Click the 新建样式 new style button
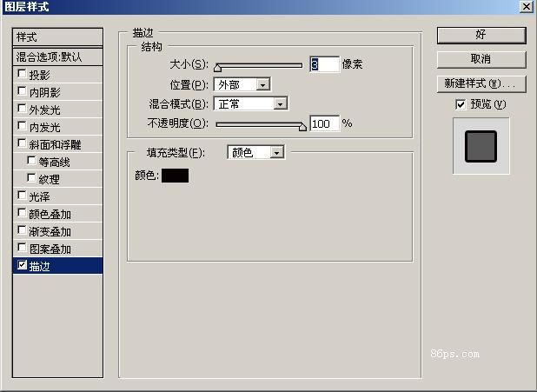This screenshot has height=392, width=537. tap(481, 83)
